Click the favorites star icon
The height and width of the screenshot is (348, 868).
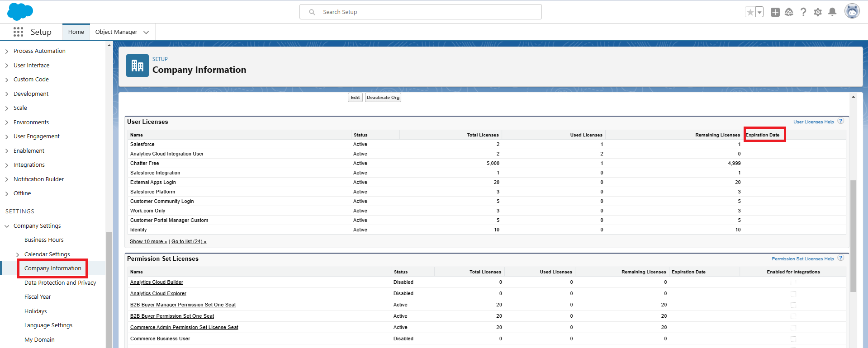[750, 12]
